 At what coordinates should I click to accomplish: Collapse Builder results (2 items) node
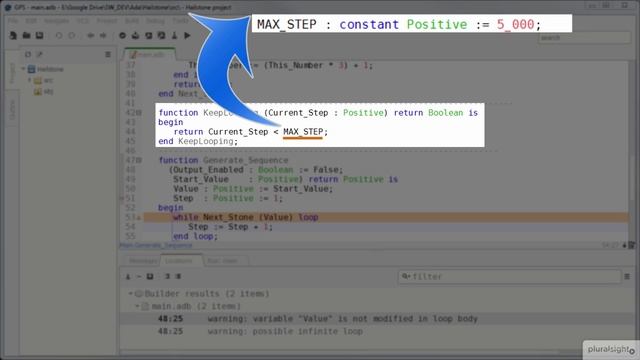(x=131, y=293)
